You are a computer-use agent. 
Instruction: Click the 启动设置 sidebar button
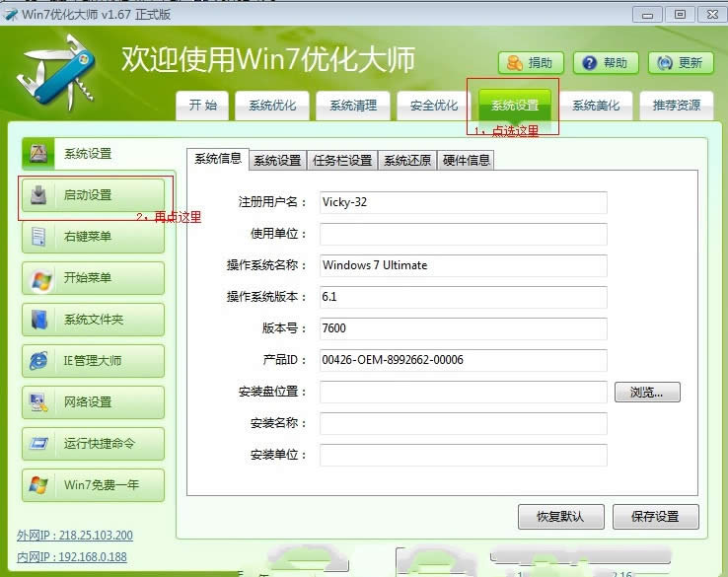[x=94, y=195]
